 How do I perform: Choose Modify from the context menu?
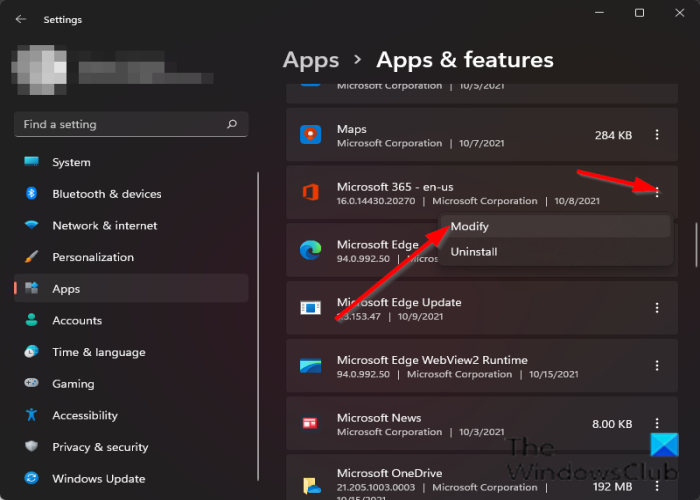pos(470,227)
